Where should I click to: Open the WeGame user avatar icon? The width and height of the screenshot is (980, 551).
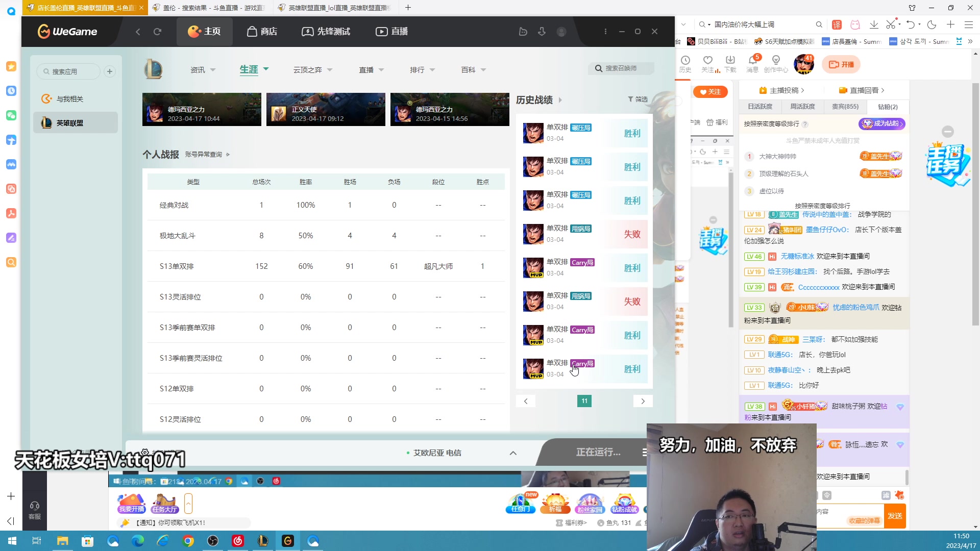coord(561,32)
